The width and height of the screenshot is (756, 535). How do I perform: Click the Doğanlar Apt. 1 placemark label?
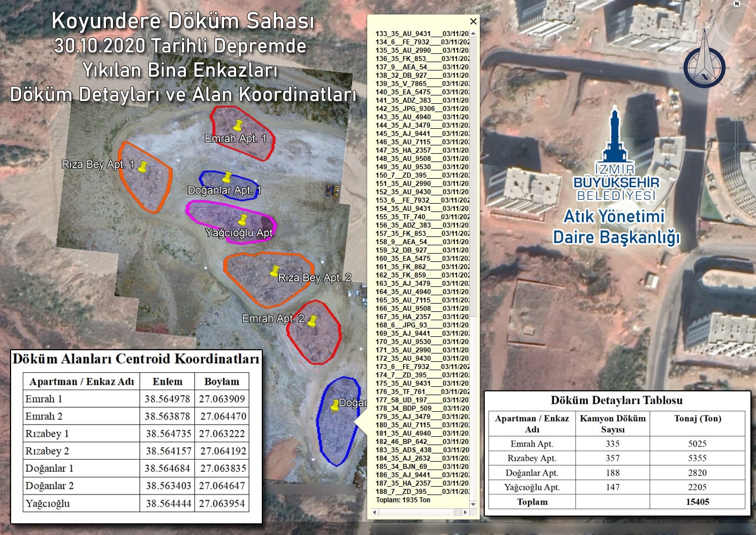click(x=224, y=190)
